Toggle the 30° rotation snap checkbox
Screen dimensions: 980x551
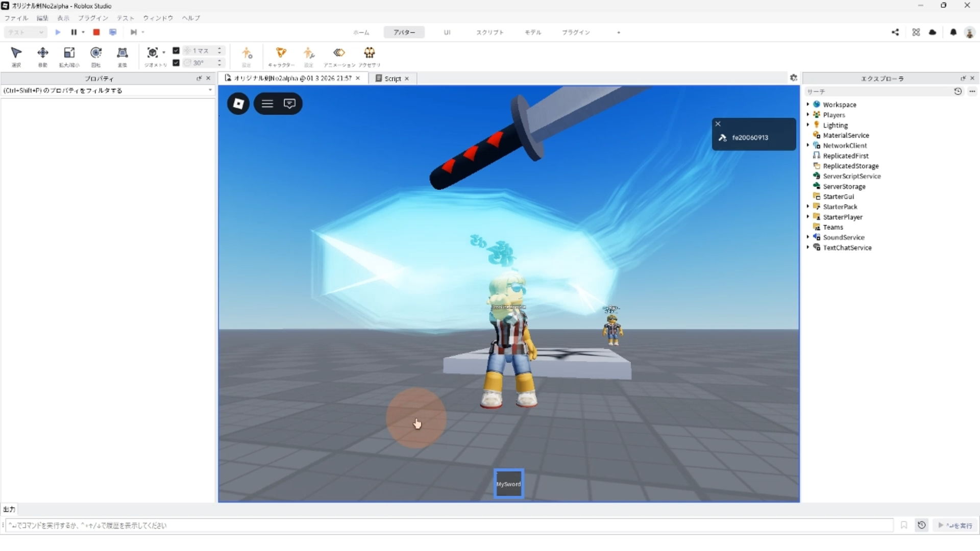(176, 63)
